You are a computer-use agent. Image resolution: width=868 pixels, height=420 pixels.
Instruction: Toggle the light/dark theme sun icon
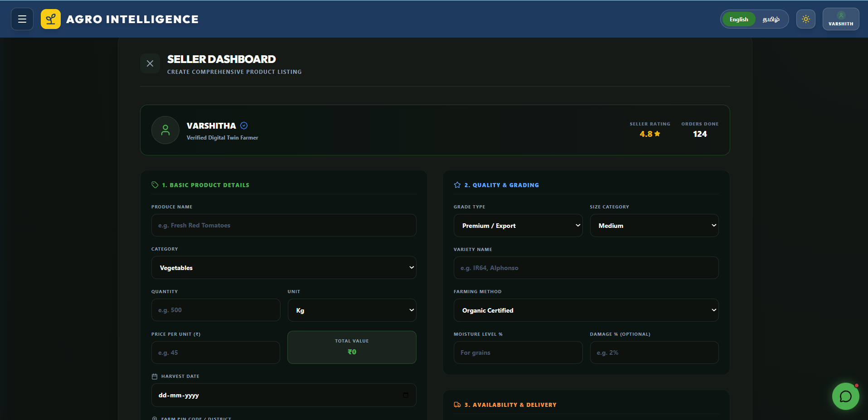(x=805, y=19)
